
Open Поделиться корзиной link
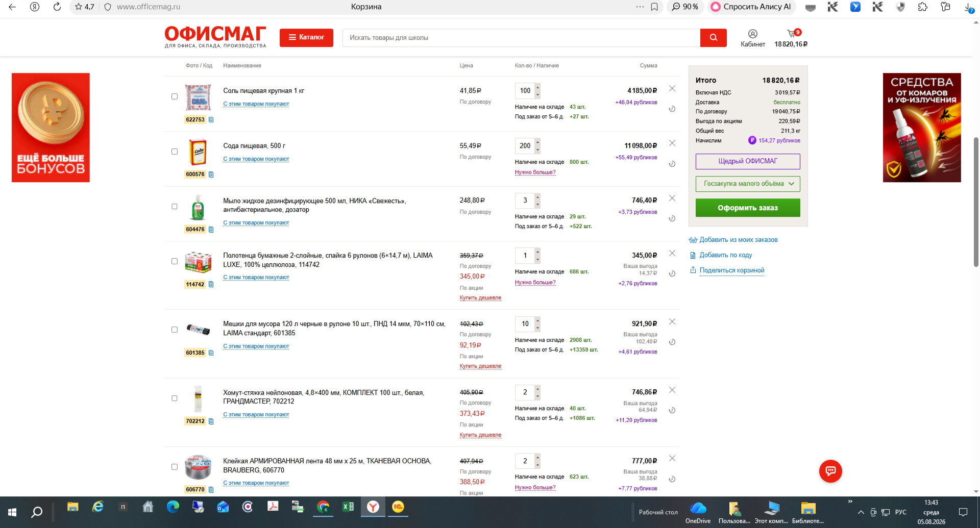click(732, 270)
